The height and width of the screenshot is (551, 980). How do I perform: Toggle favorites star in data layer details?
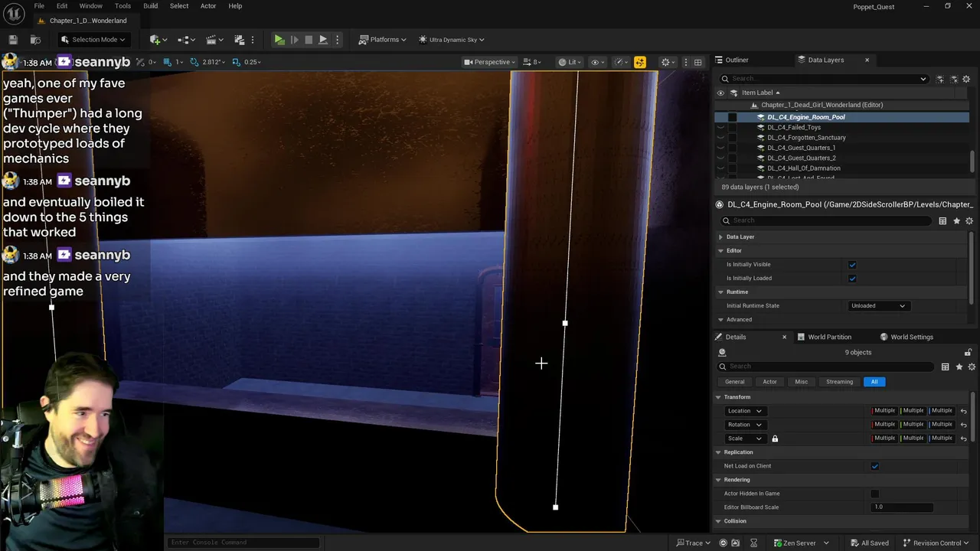pos(958,220)
